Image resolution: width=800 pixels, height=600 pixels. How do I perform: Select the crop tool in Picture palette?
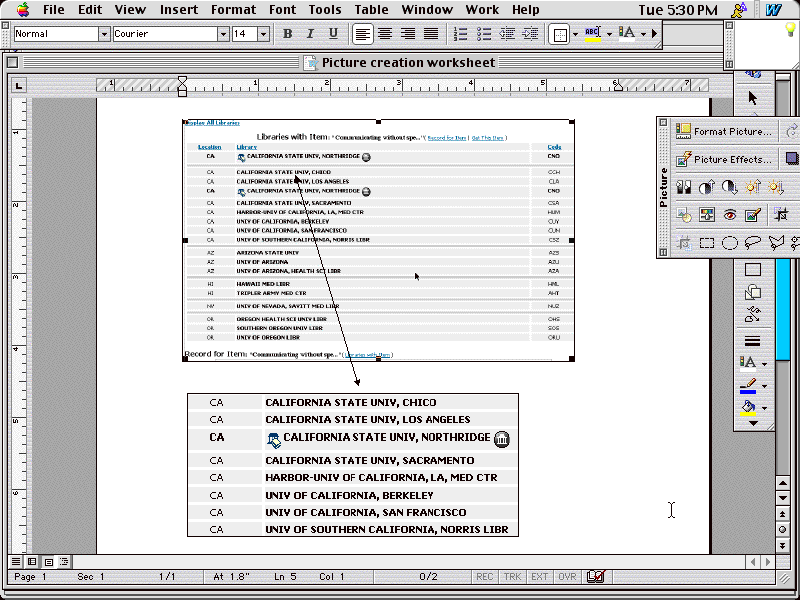click(781, 215)
